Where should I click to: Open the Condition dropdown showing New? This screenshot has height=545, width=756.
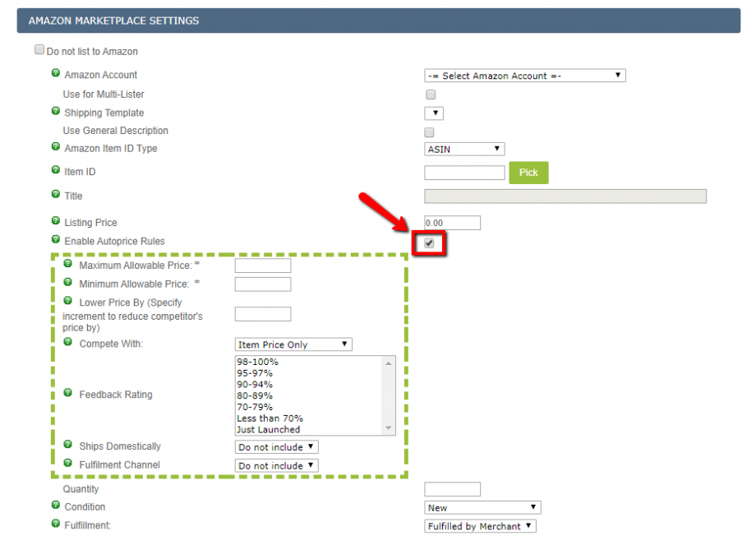[x=482, y=507]
